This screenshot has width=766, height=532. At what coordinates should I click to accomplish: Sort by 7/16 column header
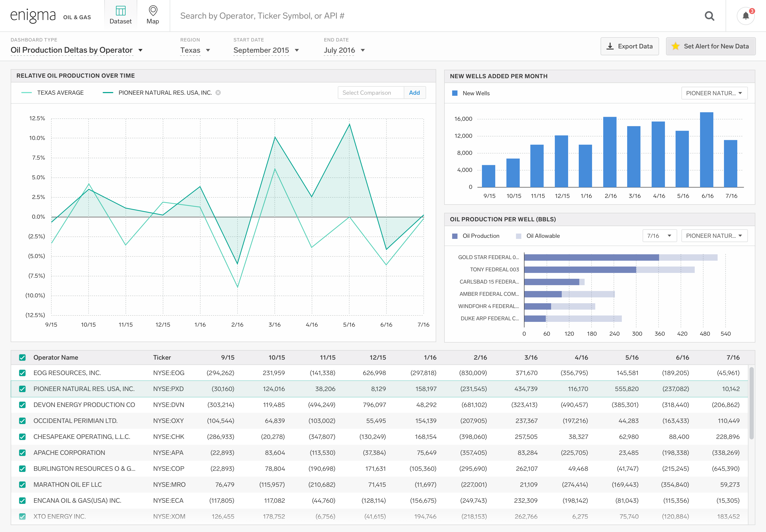tap(733, 358)
